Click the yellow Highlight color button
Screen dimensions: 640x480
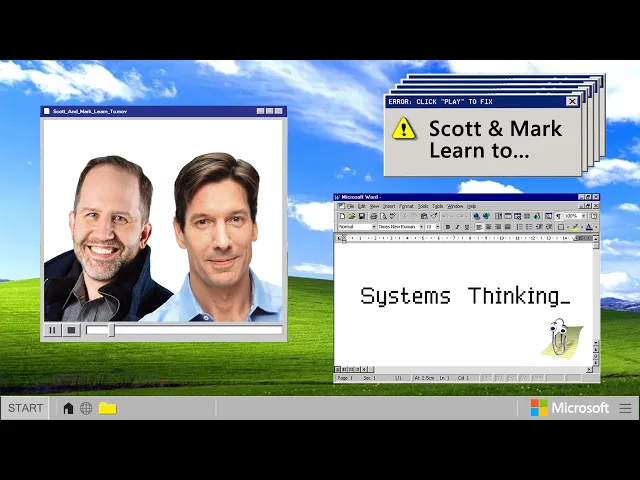coord(576,227)
